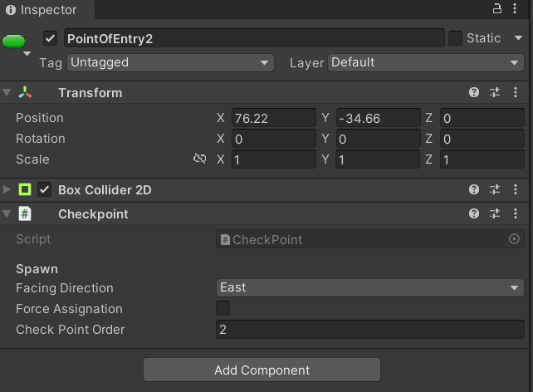Open the Static flags dropdown arrow
The image size is (533, 392).
[518, 38]
